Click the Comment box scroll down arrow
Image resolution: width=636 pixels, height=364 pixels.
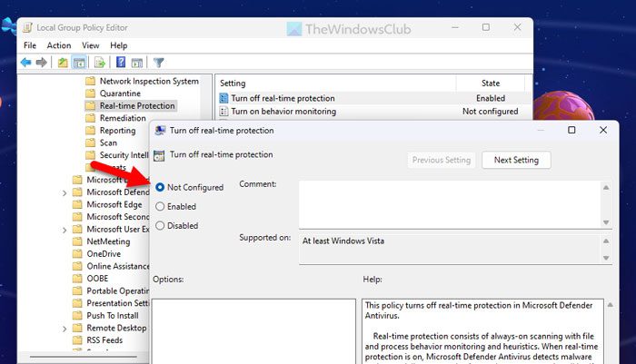coord(606,222)
